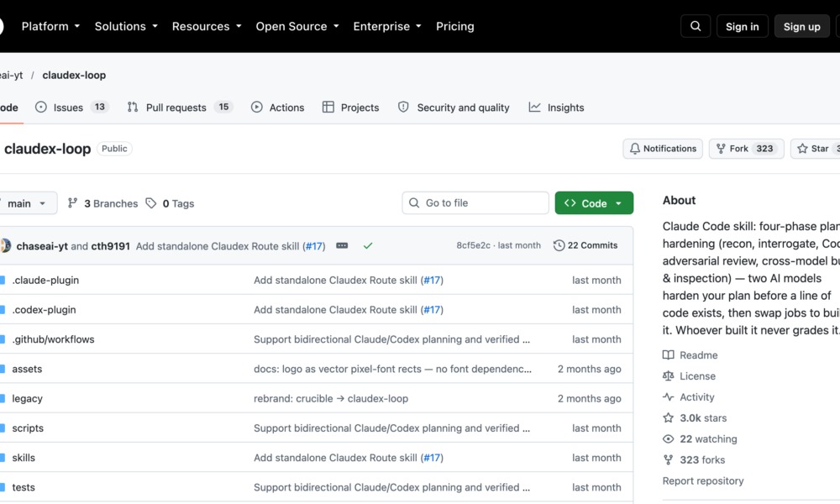Fork the repository with Fork button
Screen dimensions: 840x504
(746, 149)
